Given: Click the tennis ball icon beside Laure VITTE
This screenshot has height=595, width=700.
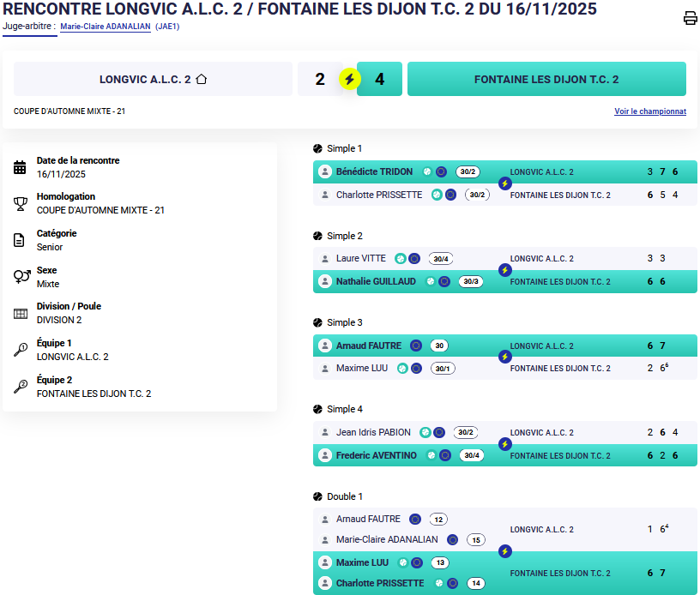Looking at the screenshot, I should tap(400, 258).
